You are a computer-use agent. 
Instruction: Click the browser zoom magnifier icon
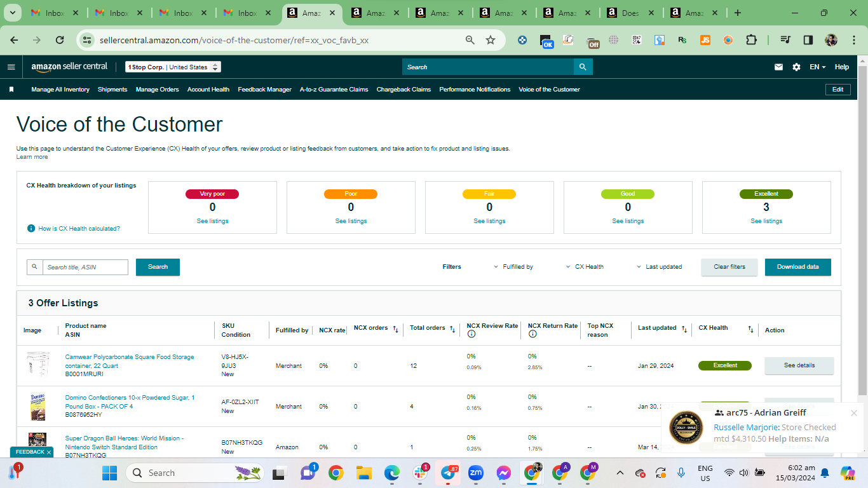click(470, 40)
